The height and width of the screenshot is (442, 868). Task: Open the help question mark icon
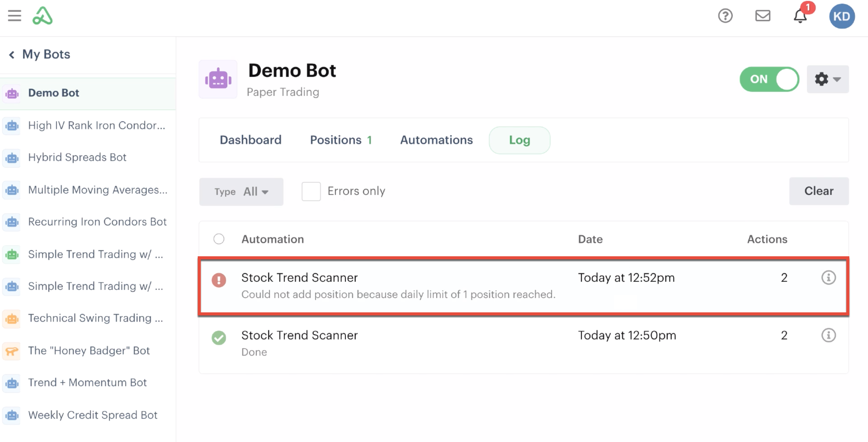[725, 16]
